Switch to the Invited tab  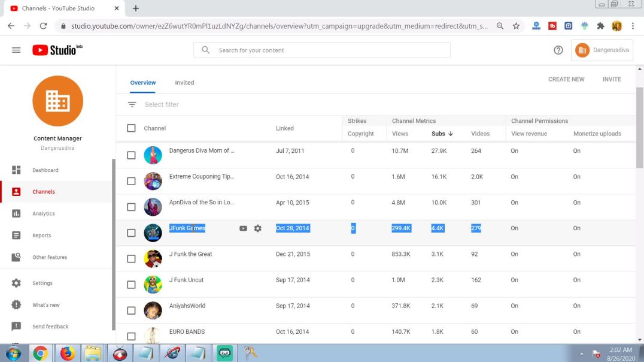(x=184, y=82)
